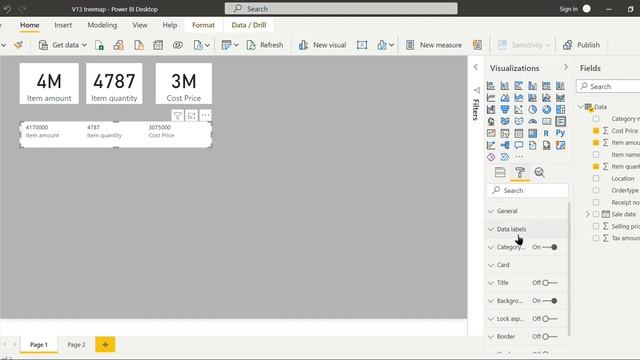Select the waterfall chart visual
Viewport: 640px width, 360px height.
pyautogui.click(x=491, y=109)
